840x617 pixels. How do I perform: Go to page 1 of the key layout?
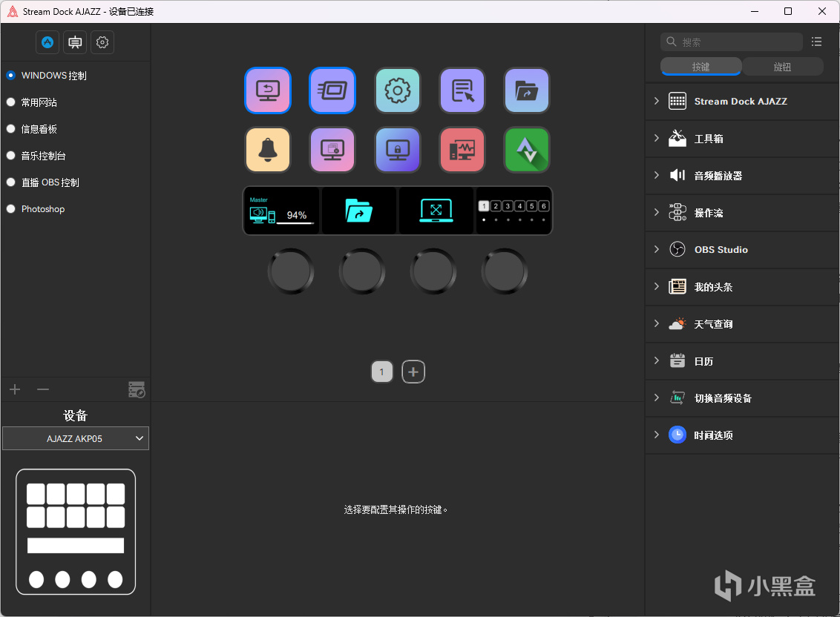(382, 372)
